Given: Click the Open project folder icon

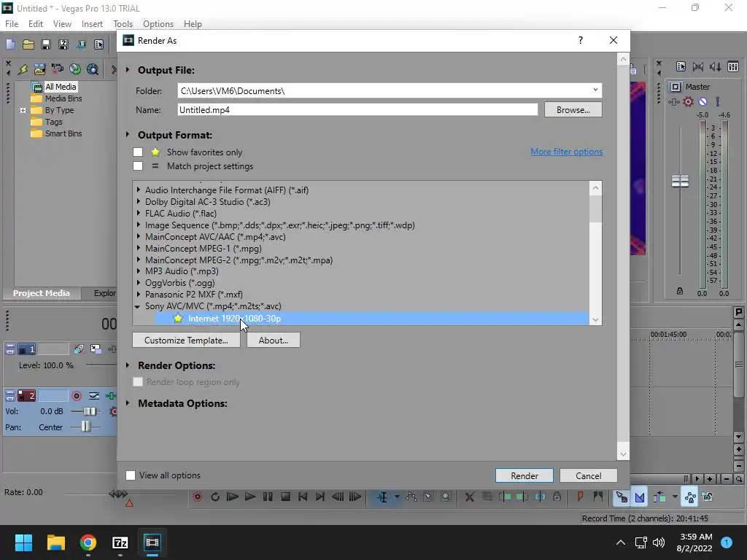Looking at the screenshot, I should point(28,44).
